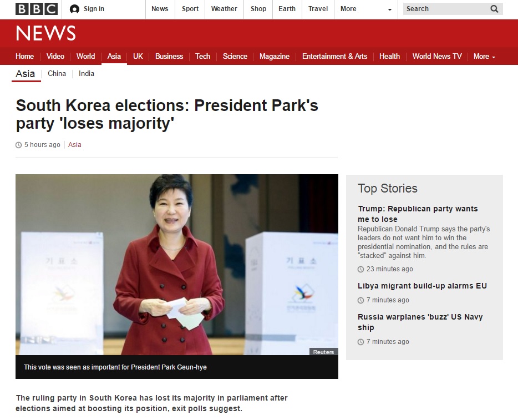Click the red Asia tag under headline

(x=75, y=145)
